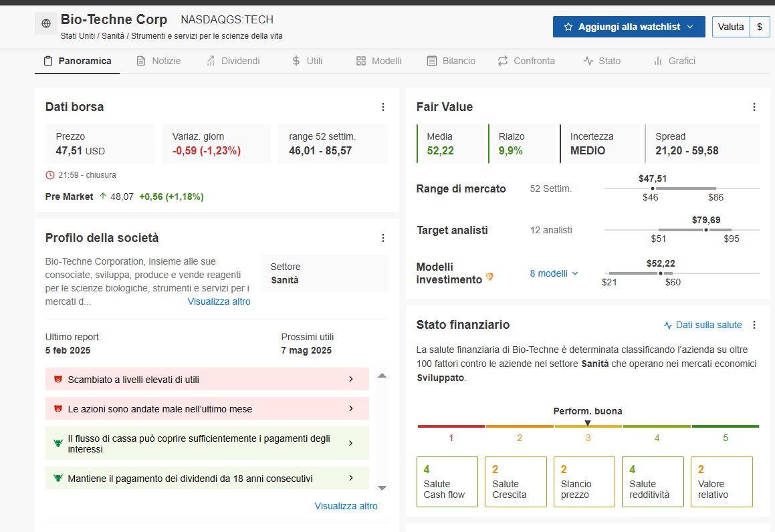Click the bull icon on flusso di cassa row
Screen dimensions: 775x532
click(x=58, y=443)
